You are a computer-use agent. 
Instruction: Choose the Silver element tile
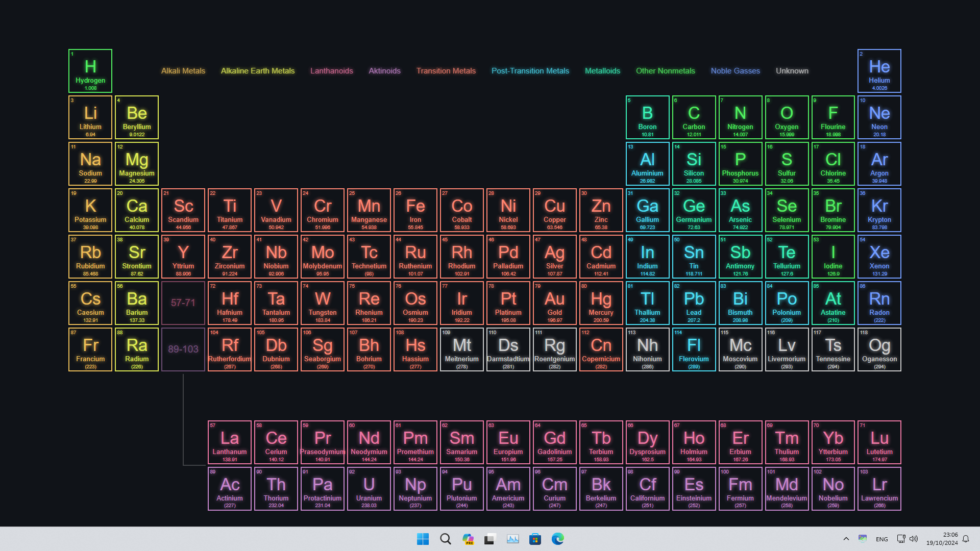coord(555,257)
